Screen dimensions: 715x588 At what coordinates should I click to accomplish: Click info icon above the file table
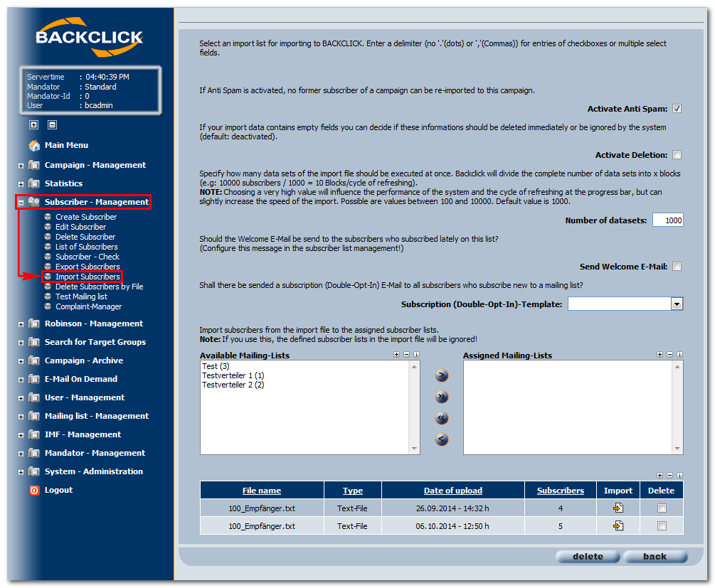click(680, 476)
